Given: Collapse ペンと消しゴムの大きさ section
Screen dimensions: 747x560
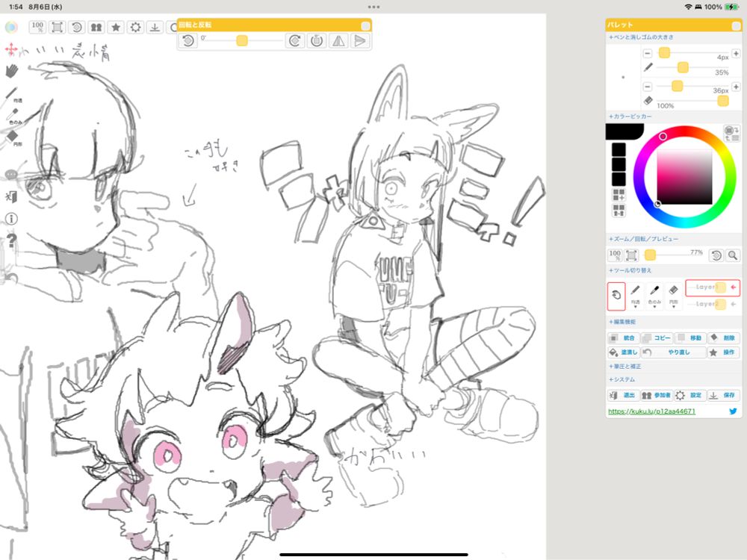Looking at the screenshot, I should [x=641, y=37].
